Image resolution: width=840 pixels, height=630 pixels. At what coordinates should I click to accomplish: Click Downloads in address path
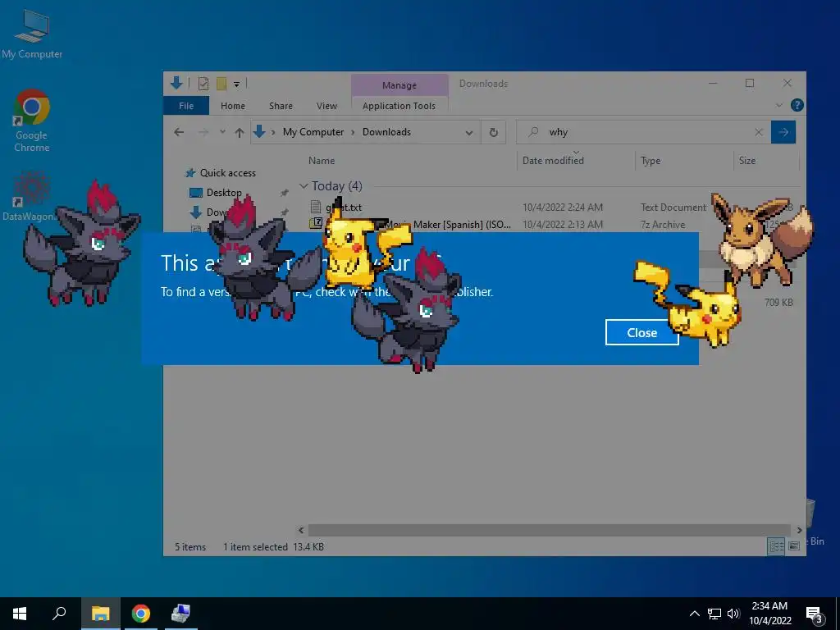(x=386, y=132)
